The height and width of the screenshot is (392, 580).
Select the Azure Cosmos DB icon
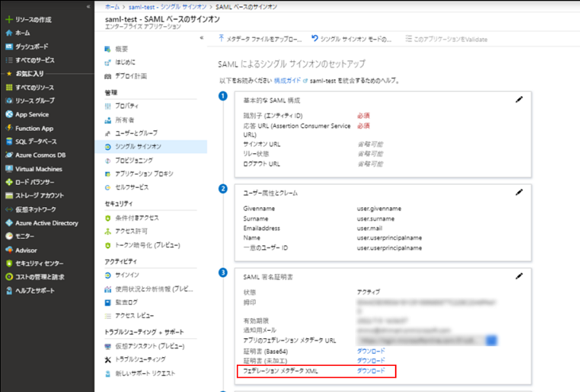(9, 156)
